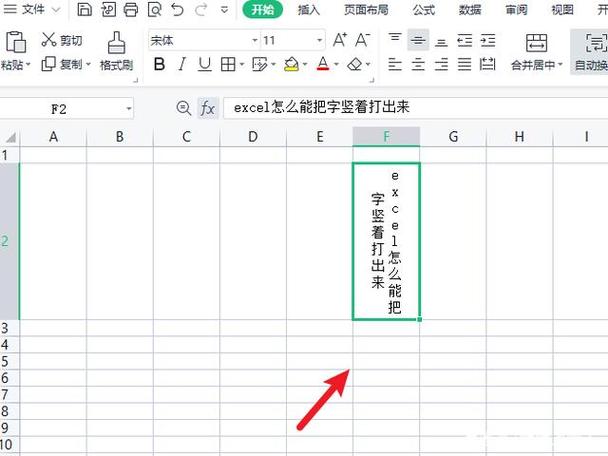Click the distributed alignment icon
Viewport: 608px width, 456px height.
(487, 64)
